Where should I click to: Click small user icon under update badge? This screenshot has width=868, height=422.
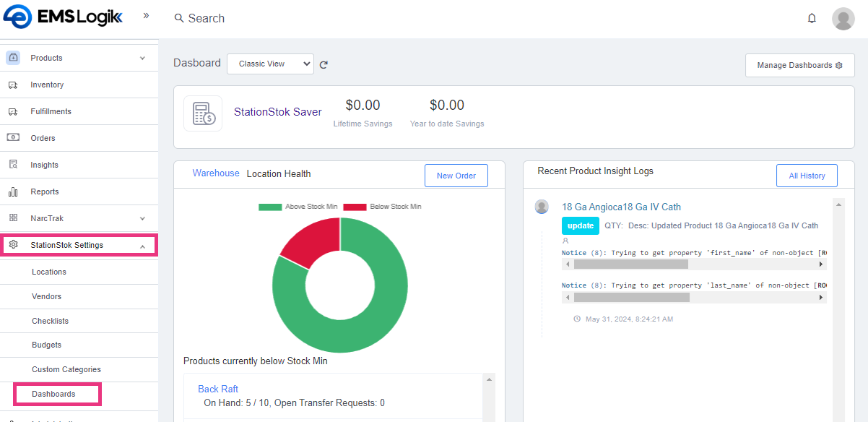565,240
